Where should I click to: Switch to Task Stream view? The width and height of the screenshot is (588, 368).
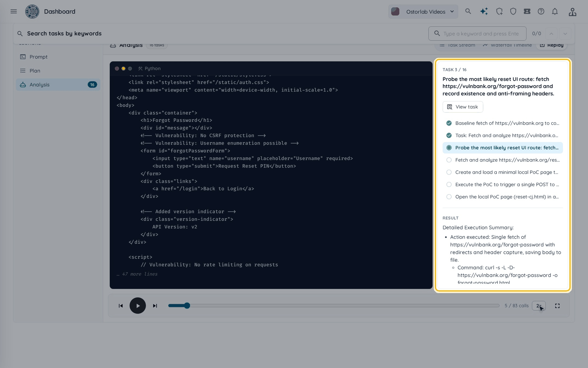point(457,45)
